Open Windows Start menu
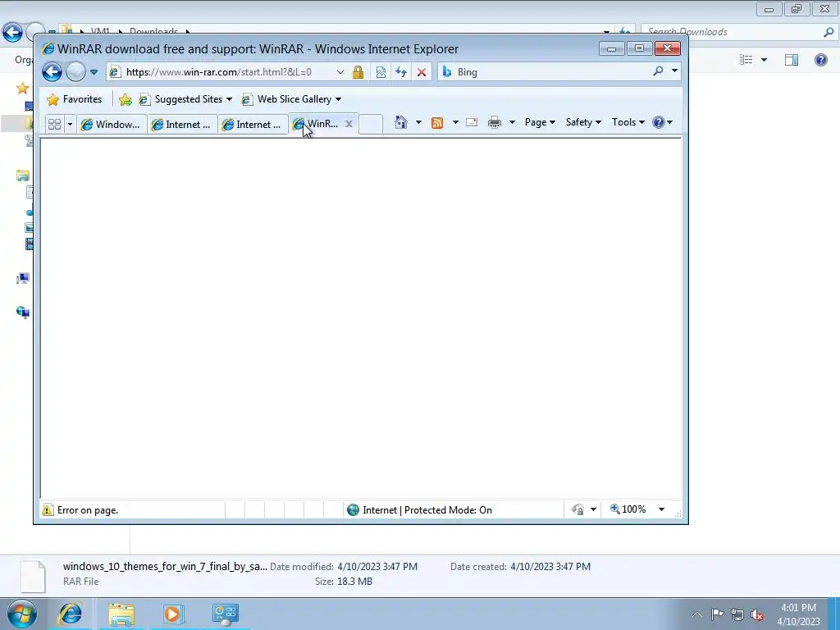 22,614
